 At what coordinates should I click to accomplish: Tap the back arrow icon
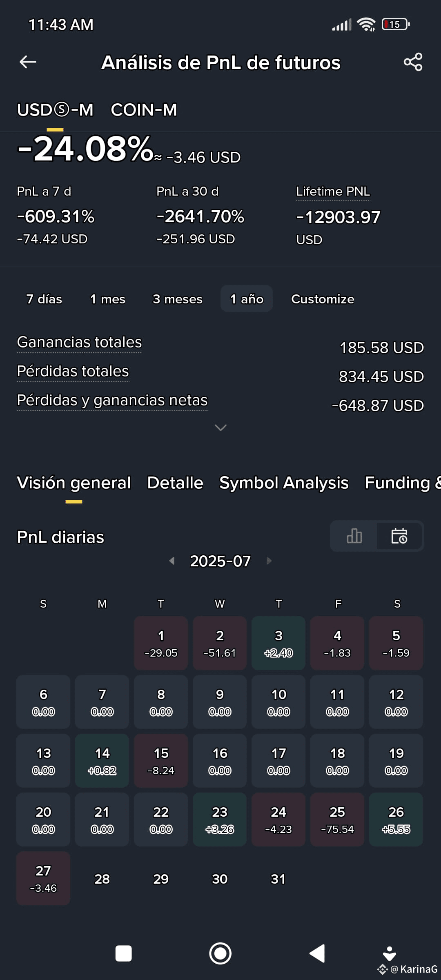[28, 62]
